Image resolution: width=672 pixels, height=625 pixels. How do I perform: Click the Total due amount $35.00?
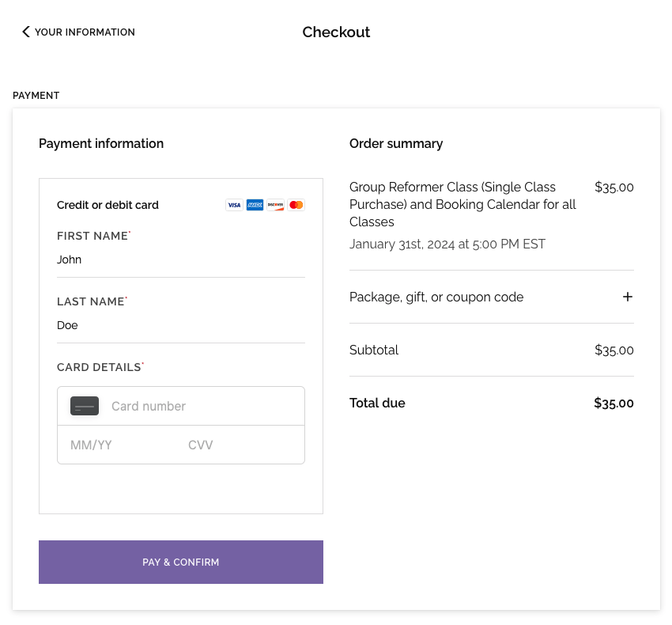point(613,403)
